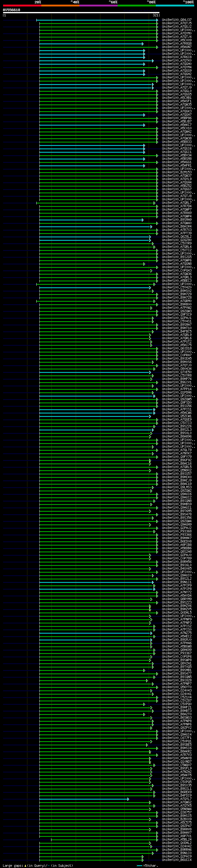Click subject label UniRef100_B9IQN8
197x868 pixels.
click(177, 501)
